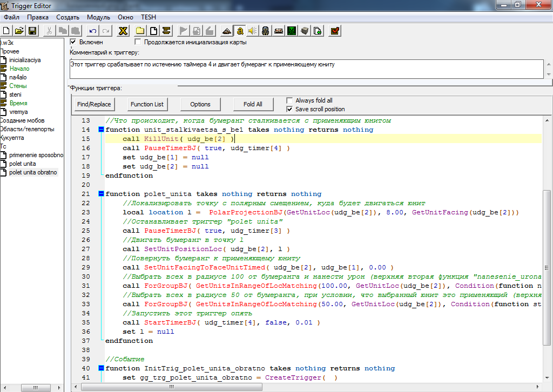The height and width of the screenshot is (392, 553).
Task: Collapse the polet_unita function block
Action: point(100,194)
